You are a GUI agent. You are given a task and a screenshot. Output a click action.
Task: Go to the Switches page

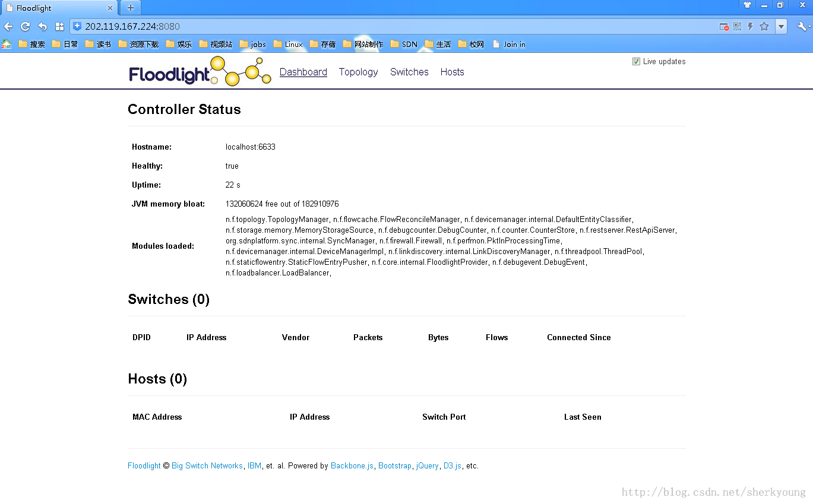tap(409, 72)
